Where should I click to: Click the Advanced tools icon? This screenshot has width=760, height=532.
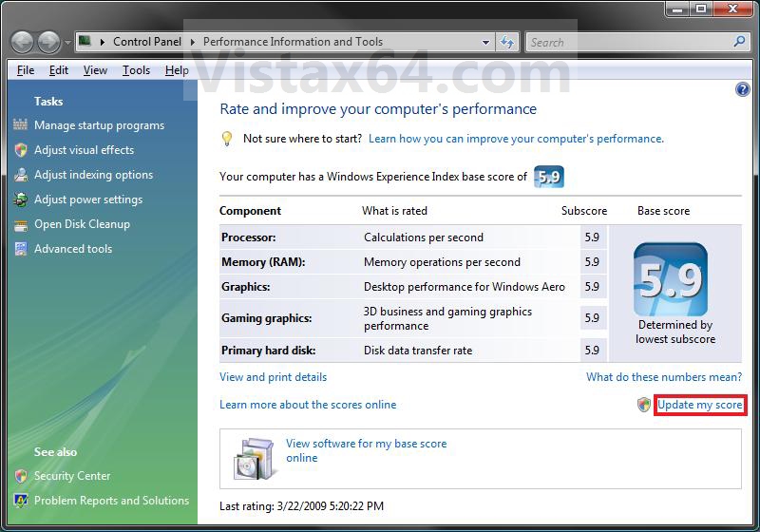21,249
